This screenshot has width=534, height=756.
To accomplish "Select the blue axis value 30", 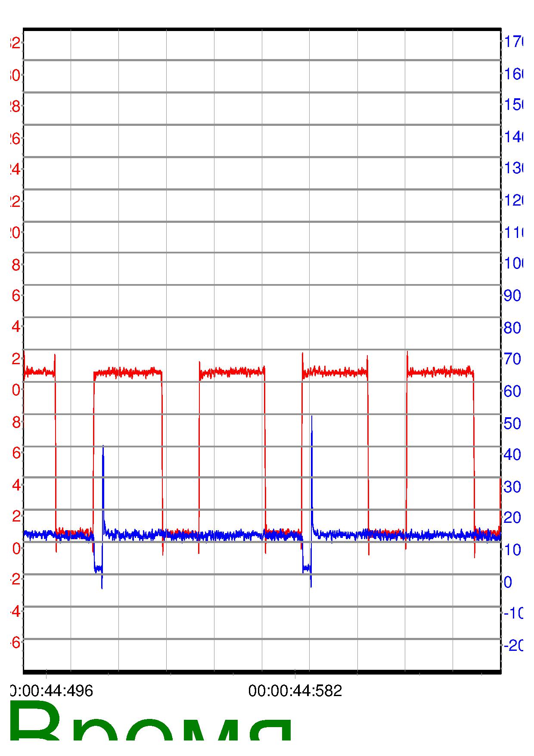I will (512, 487).
